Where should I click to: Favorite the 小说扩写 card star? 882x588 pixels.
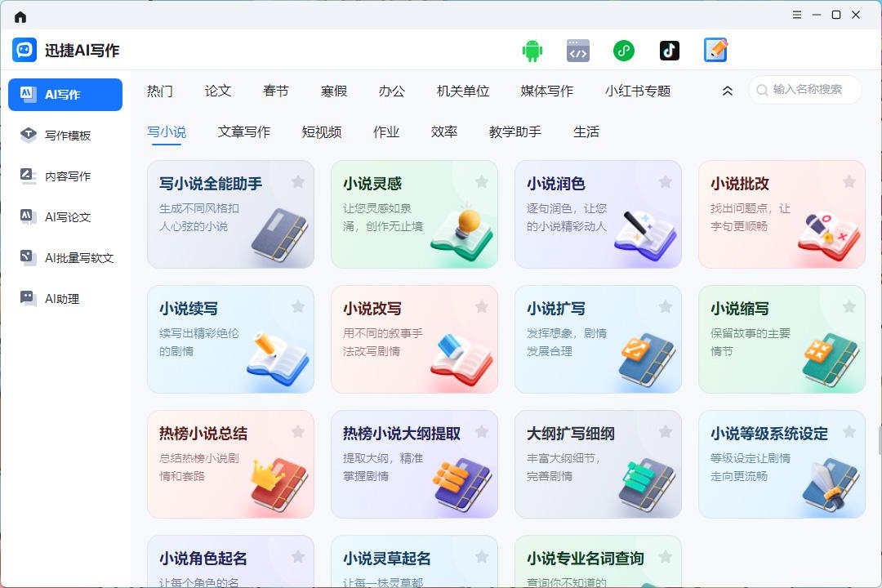[666, 307]
